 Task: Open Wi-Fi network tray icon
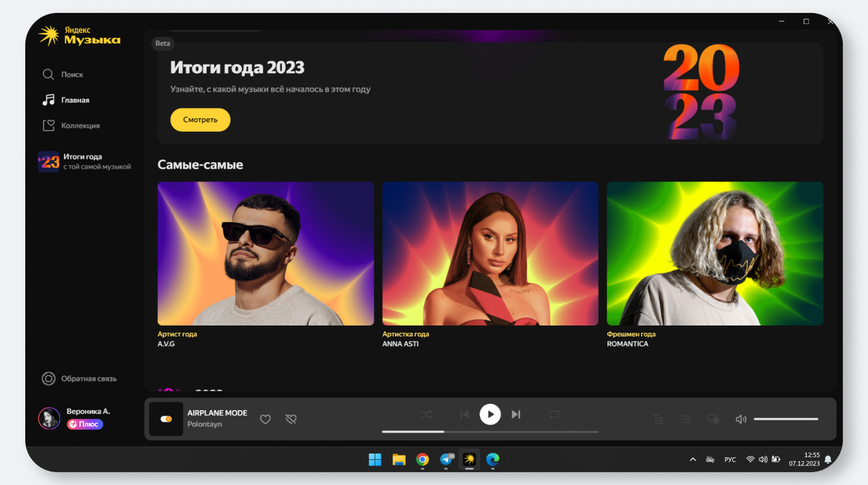click(x=750, y=460)
